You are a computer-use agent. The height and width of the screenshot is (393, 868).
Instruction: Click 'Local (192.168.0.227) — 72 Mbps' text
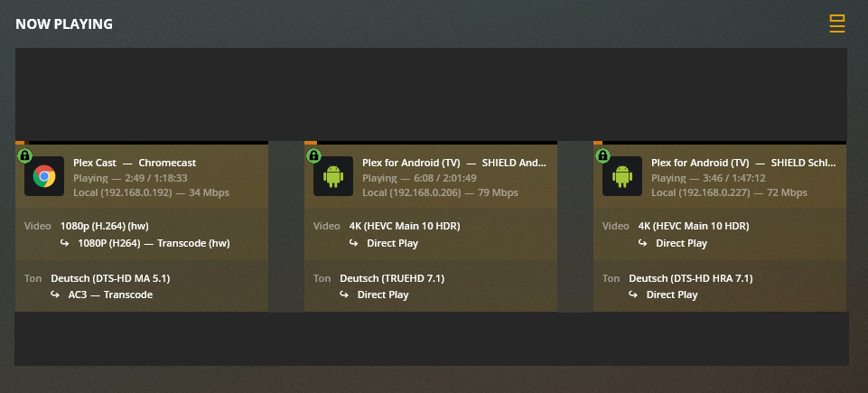729,192
